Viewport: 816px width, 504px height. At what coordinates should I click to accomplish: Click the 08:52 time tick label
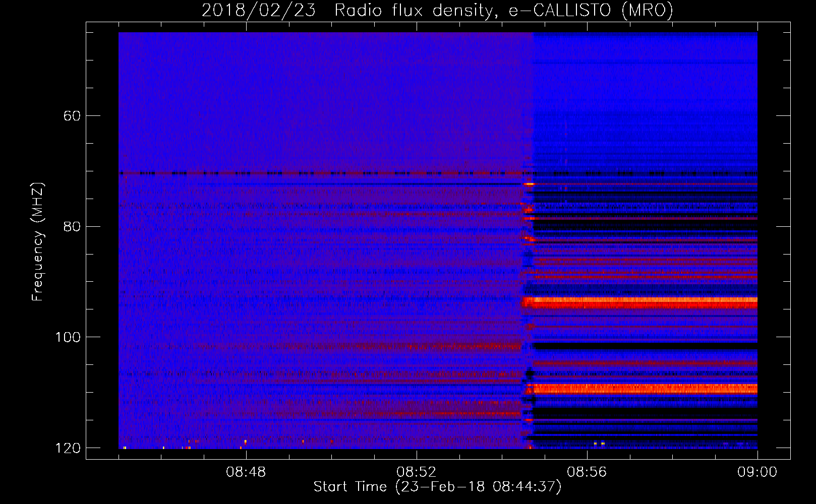[x=417, y=472]
